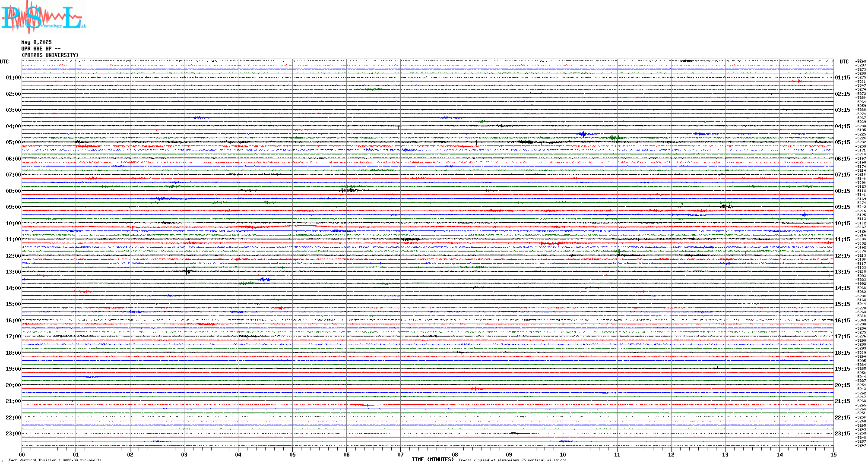Click the '15:00' hour label
The width and height of the screenshot is (868, 466).
13,304
